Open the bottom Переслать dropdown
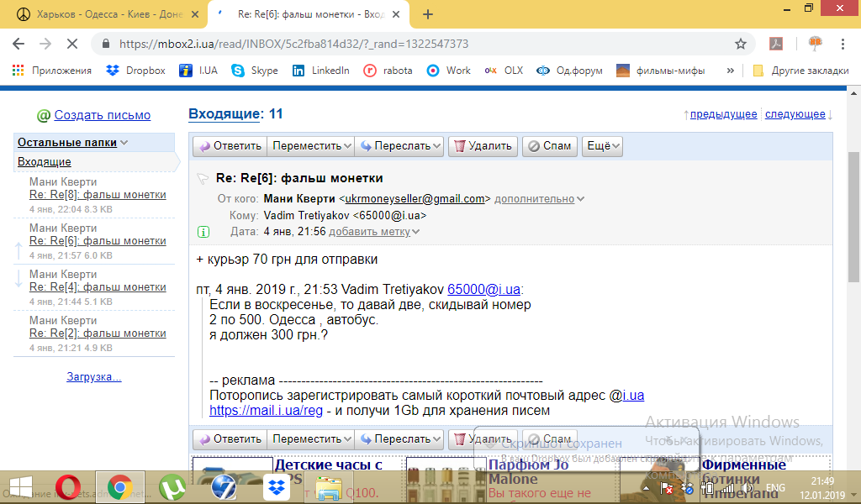The width and height of the screenshot is (861, 504). pyautogui.click(x=399, y=439)
